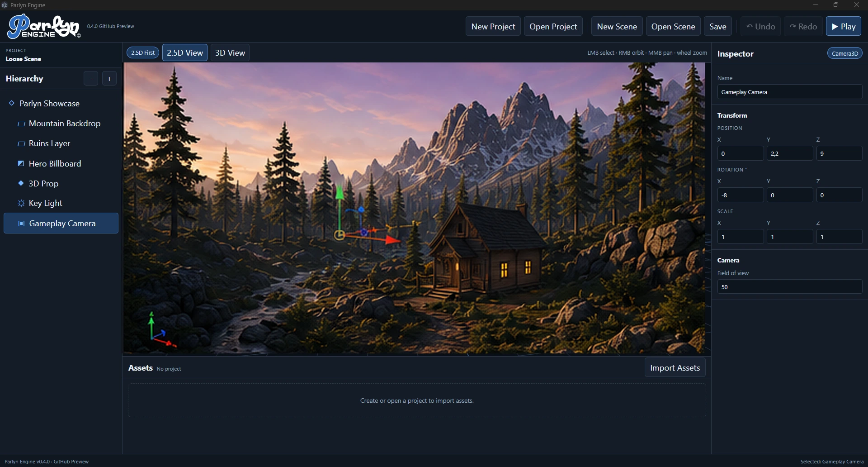Select the Hero Billboard node
Viewport: 868px width, 467px height.
tap(61, 163)
